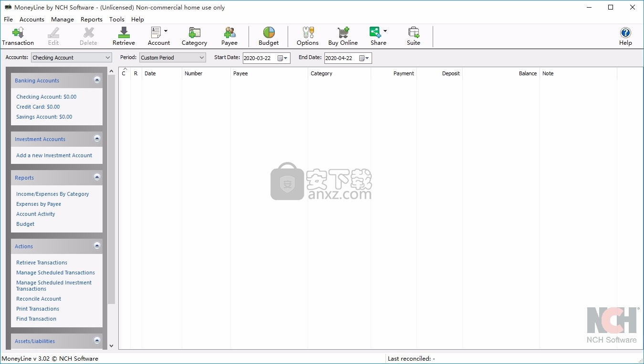Open the File menu

(x=8, y=20)
